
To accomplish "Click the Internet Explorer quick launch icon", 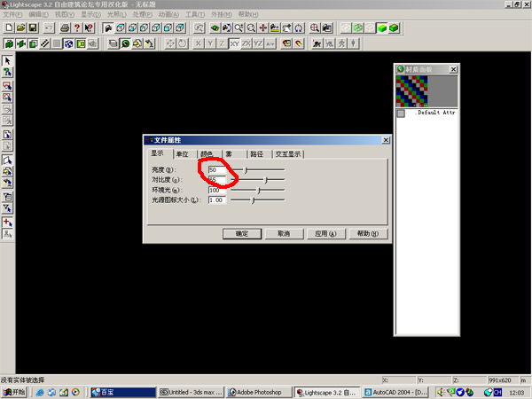I will pyautogui.click(x=40, y=392).
